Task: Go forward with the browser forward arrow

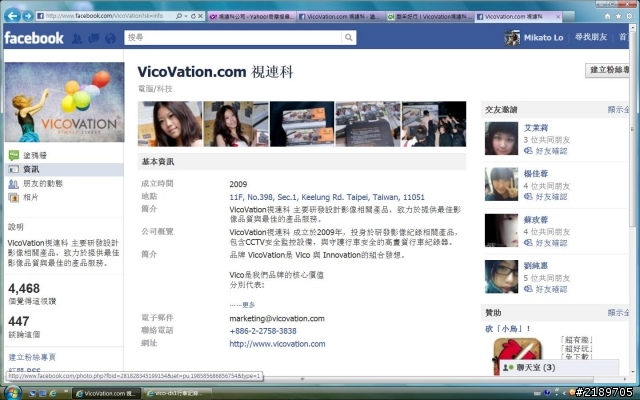Action: coord(27,16)
